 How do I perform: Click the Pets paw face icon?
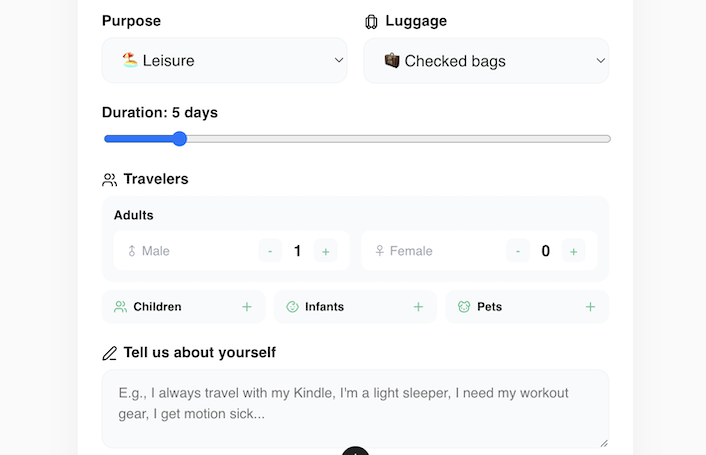tap(464, 307)
